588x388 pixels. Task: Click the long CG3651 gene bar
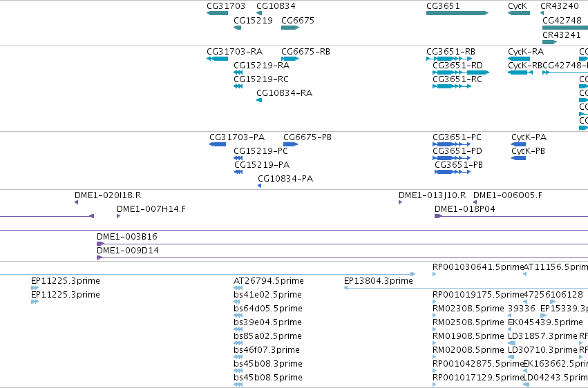click(x=457, y=13)
